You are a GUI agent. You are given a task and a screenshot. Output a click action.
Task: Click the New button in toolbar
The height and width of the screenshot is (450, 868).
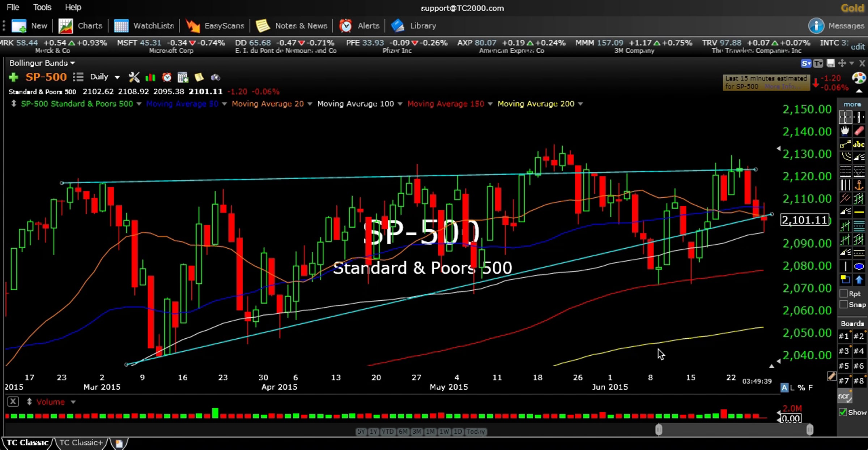[29, 26]
